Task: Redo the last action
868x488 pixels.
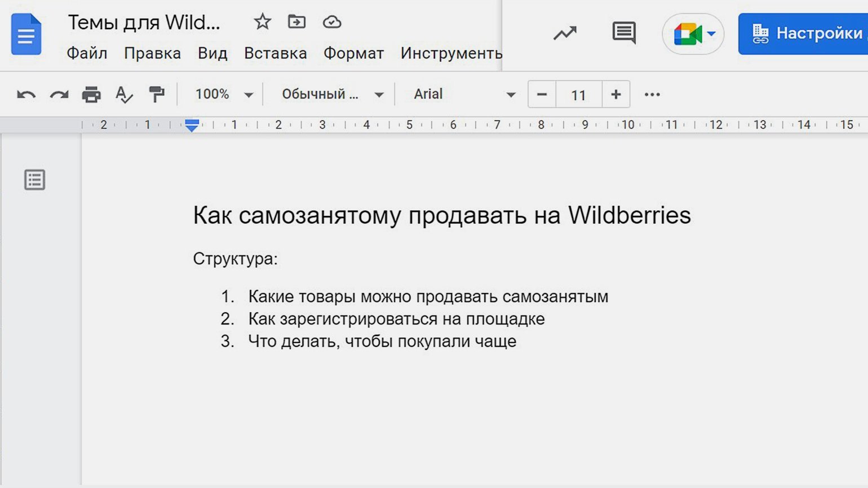Action: coord(59,95)
